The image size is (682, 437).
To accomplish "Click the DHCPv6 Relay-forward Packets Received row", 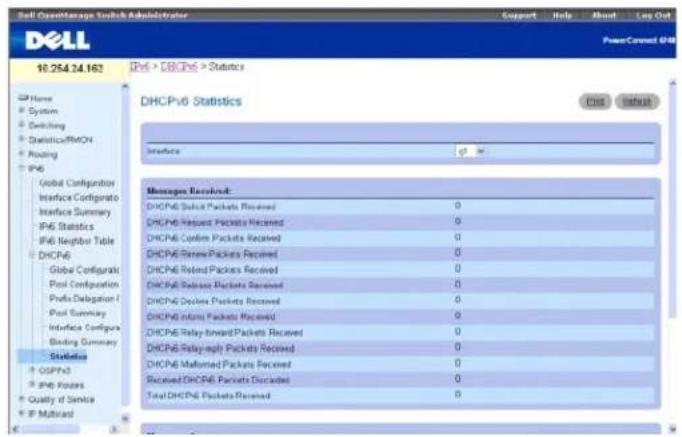I will [x=400, y=333].
